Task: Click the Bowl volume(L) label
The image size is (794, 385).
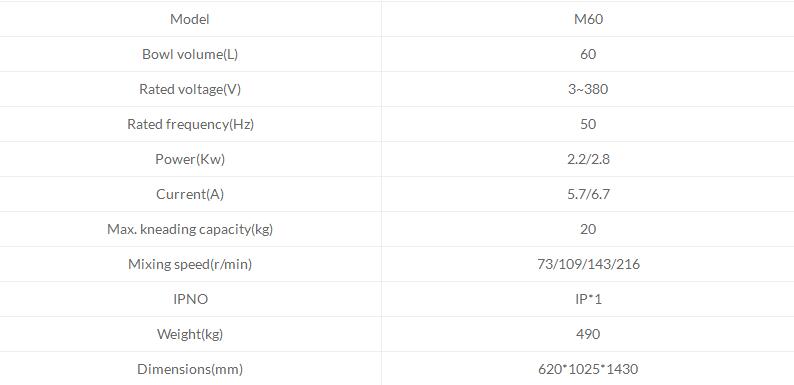Action: (190, 54)
